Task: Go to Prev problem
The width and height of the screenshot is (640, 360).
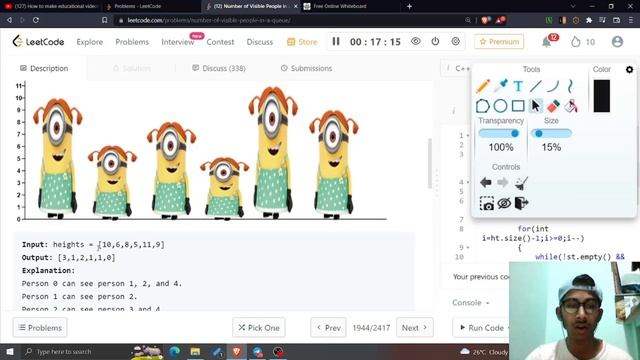Action: pyautogui.click(x=329, y=328)
